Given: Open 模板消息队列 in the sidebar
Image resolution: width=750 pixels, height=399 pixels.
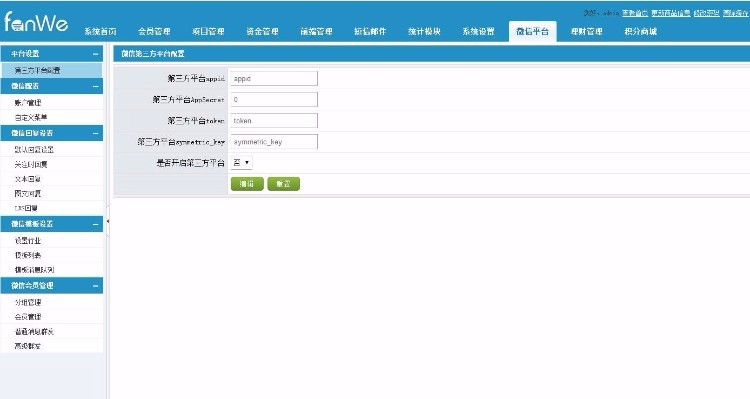Looking at the screenshot, I should (x=34, y=269).
